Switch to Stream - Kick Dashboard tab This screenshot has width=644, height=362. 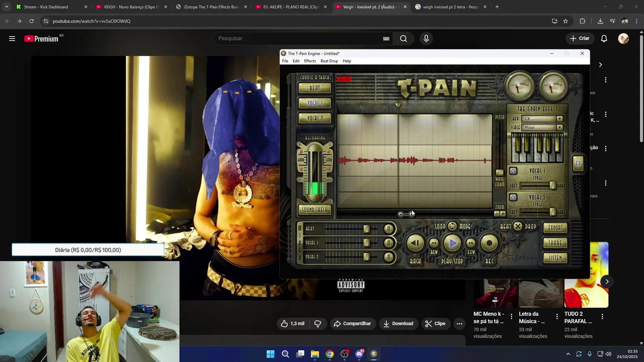51,7
